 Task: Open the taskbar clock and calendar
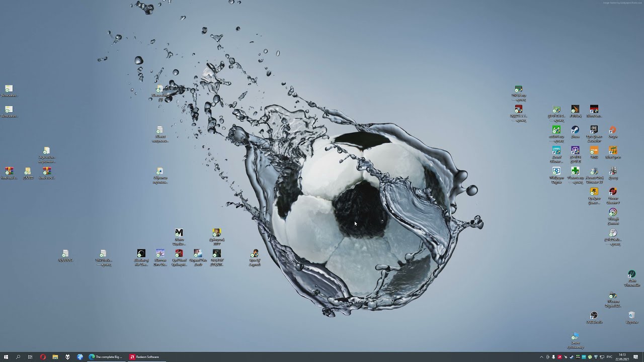click(622, 357)
